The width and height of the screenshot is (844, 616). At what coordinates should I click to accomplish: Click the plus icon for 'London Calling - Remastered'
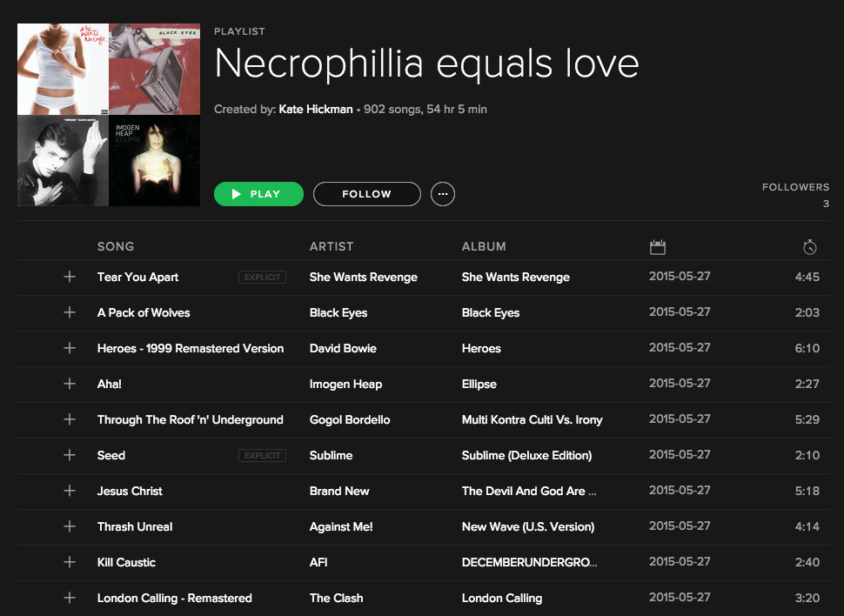[x=70, y=598]
